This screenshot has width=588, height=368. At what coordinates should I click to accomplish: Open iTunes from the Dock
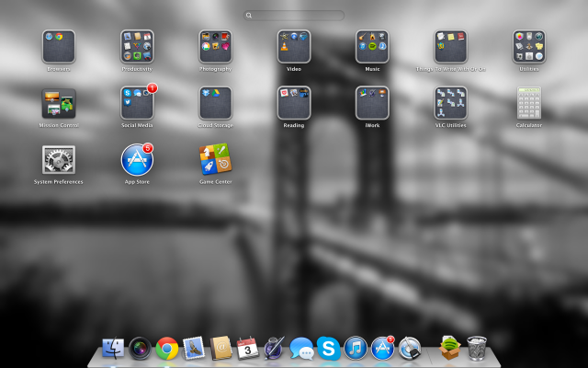[356, 349]
